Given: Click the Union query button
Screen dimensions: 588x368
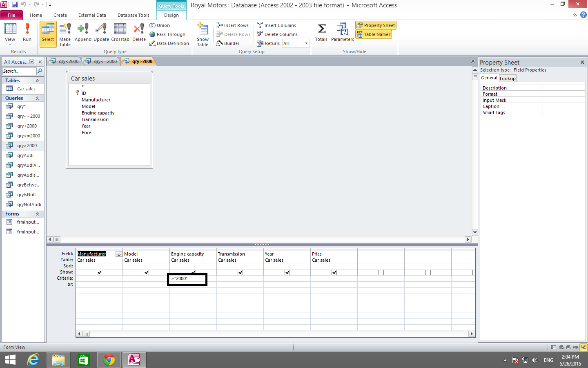Looking at the screenshot, I should coord(160,25).
